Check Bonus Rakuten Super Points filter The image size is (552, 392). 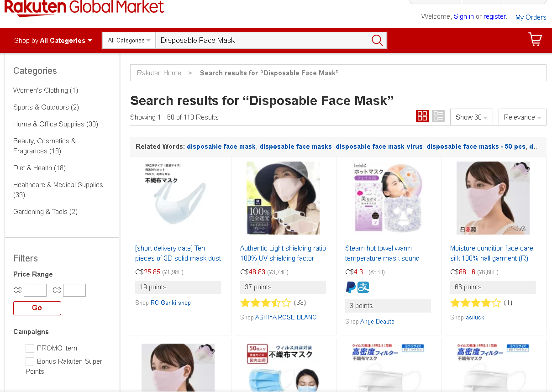[x=30, y=361]
